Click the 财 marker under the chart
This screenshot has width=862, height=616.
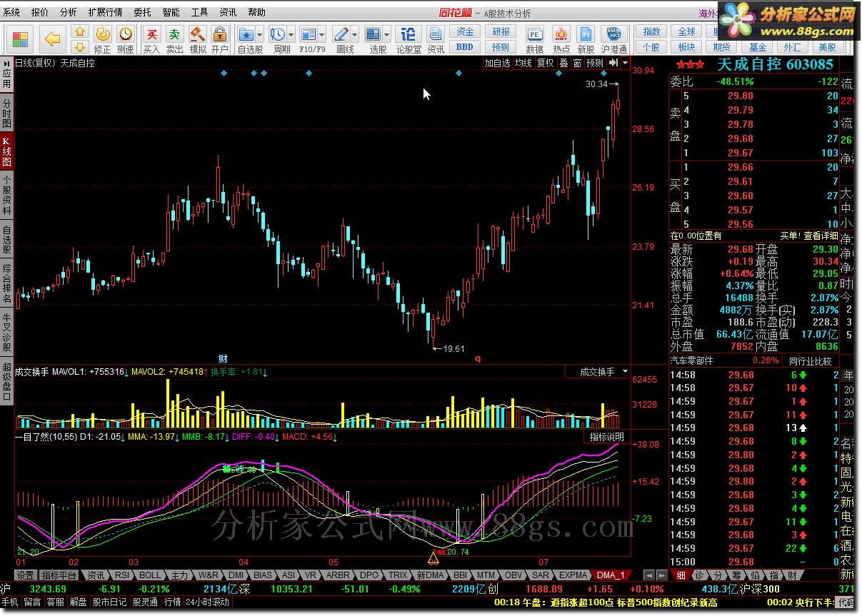[223, 358]
